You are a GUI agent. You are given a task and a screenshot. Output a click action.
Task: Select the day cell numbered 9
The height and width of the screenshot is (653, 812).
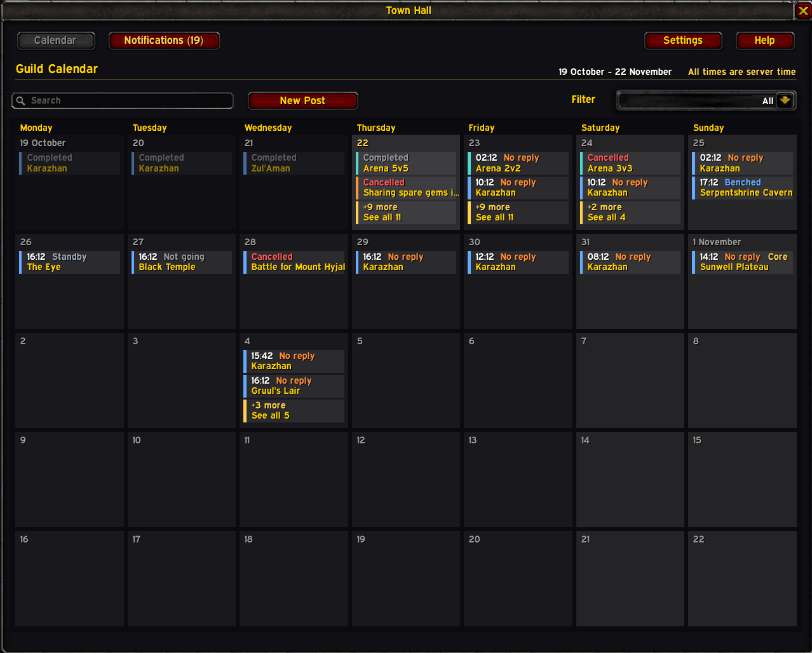69,480
